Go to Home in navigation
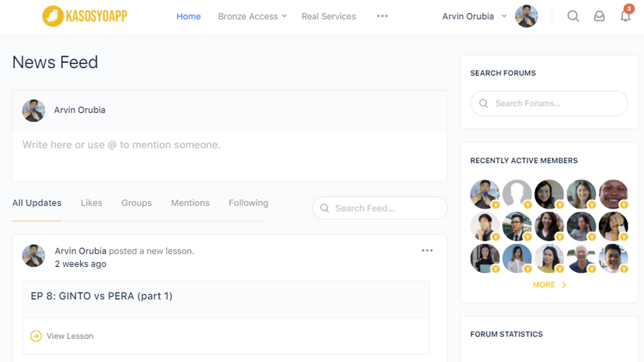 pos(189,16)
